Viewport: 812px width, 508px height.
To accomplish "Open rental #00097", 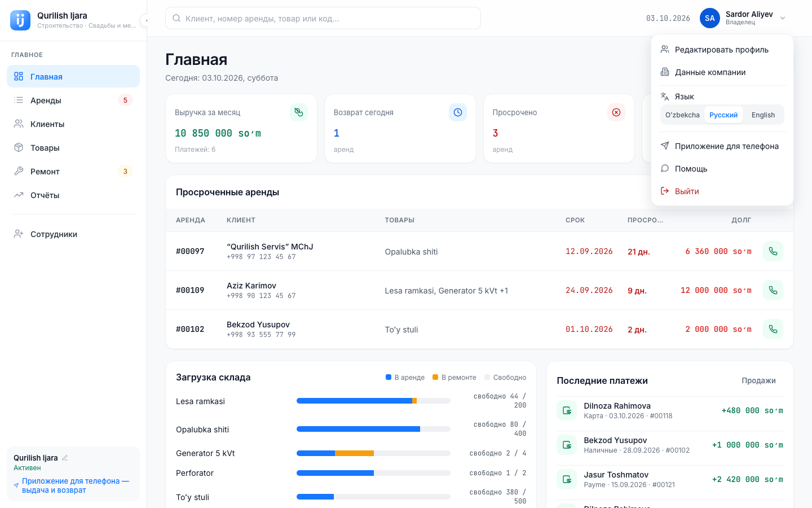I will [x=190, y=251].
